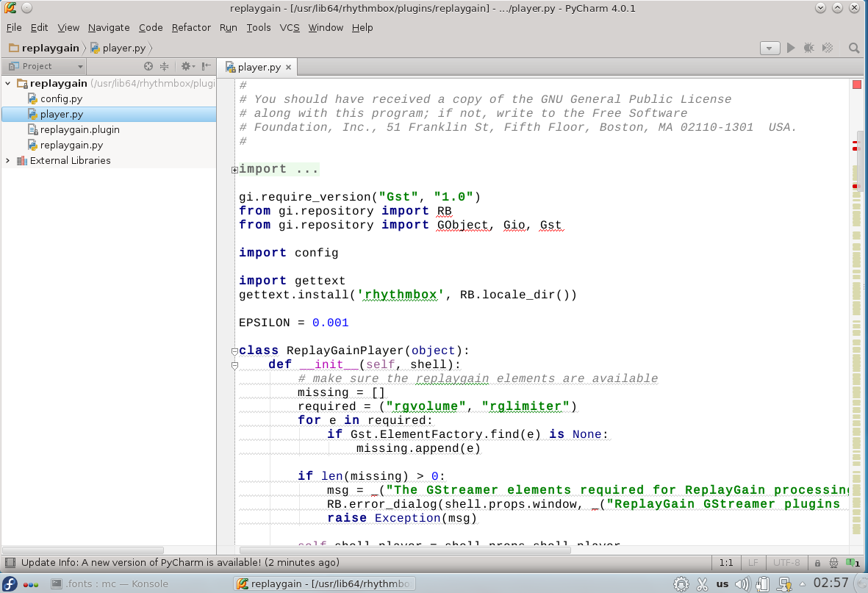This screenshot has width=868, height=593.
Task: Expand the folded import block
Action: (234, 170)
